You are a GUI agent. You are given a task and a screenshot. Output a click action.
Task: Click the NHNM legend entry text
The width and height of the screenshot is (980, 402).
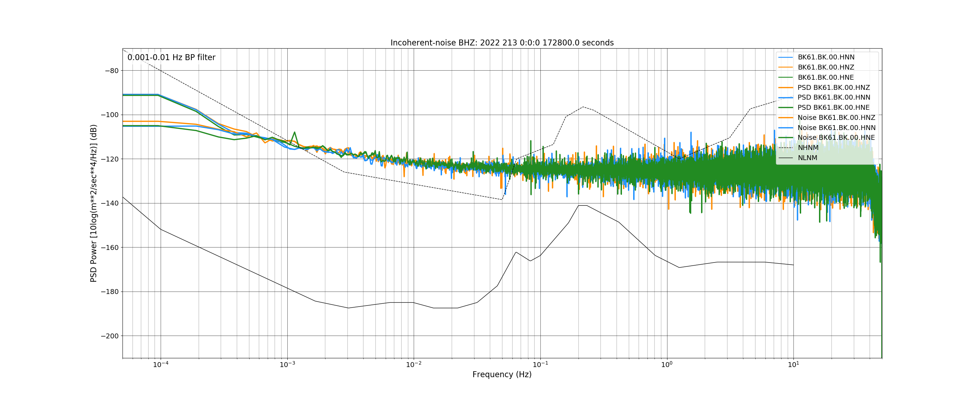808,148
